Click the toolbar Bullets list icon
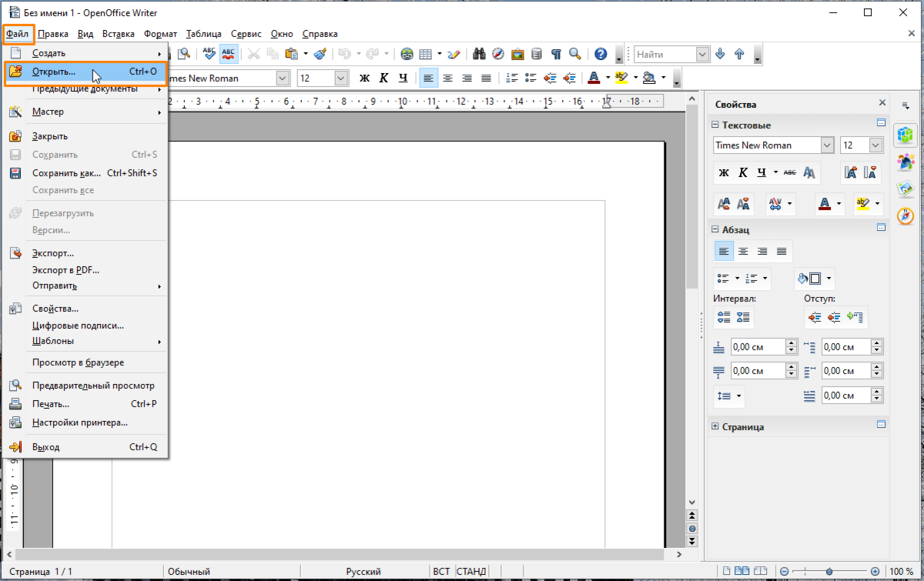The width and height of the screenshot is (924, 581). click(531, 78)
